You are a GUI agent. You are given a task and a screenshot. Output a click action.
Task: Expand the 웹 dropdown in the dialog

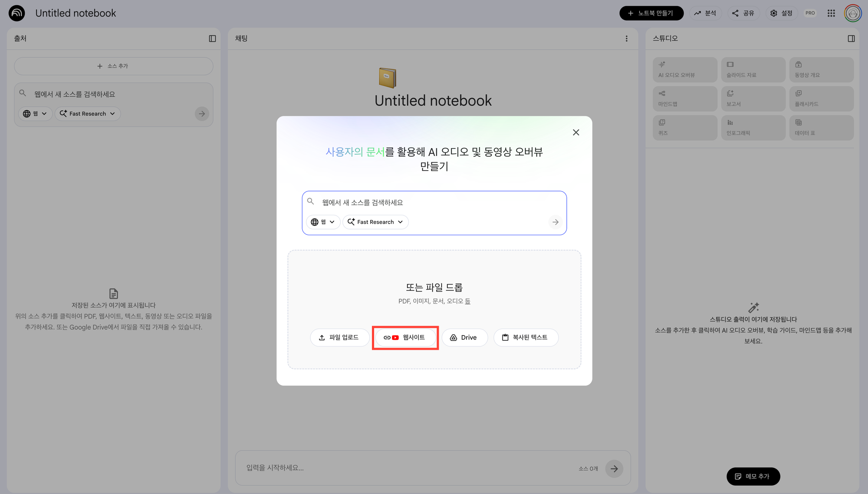click(323, 222)
